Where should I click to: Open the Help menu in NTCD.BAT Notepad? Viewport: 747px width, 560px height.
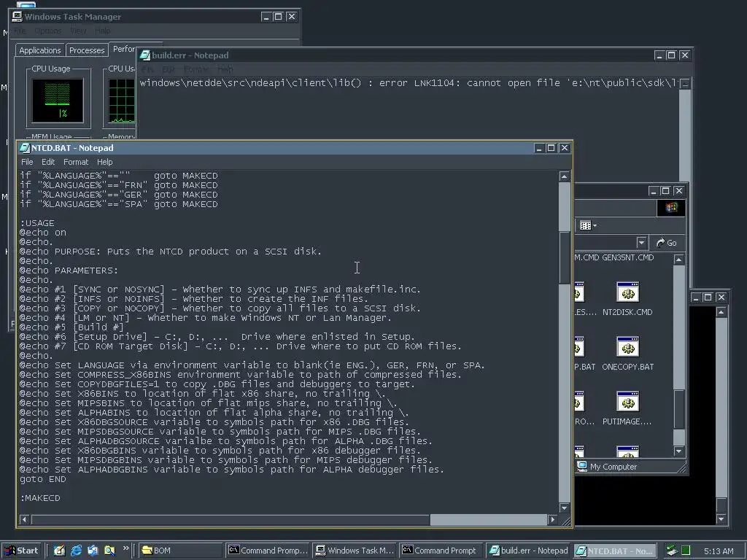click(x=104, y=162)
